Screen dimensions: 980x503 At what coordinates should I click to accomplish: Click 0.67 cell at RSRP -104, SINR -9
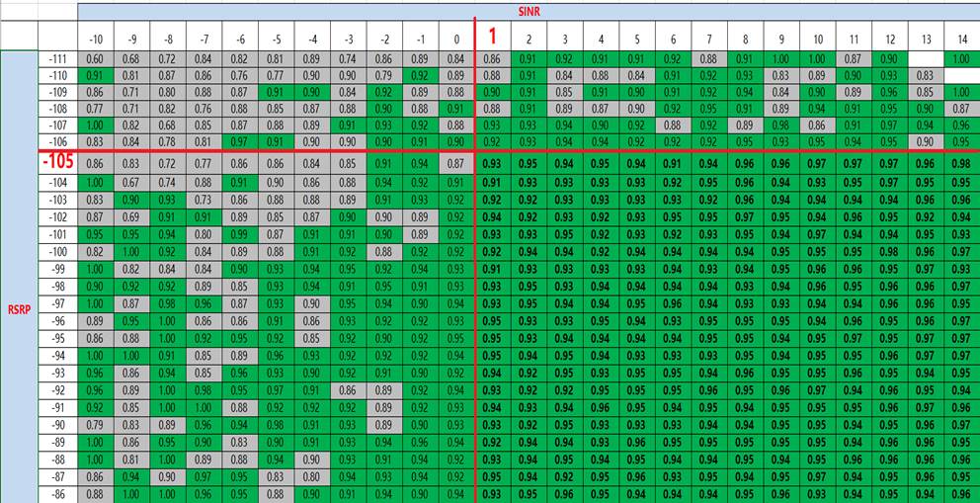131,183
